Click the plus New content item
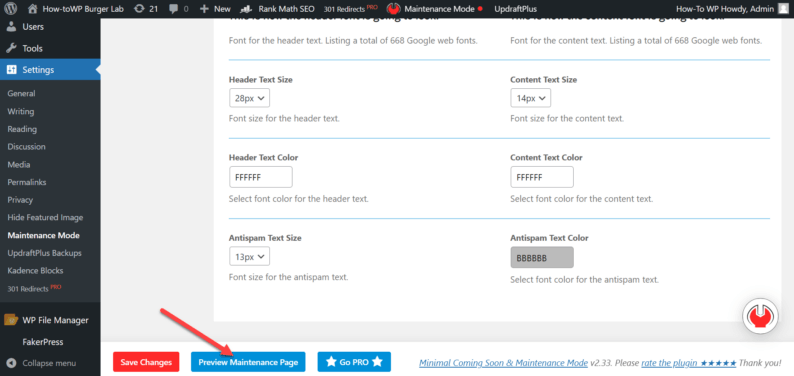 (215, 9)
